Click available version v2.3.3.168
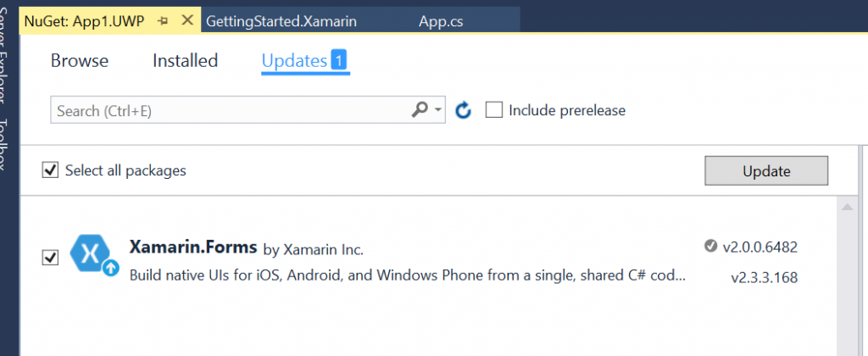The width and height of the screenshot is (868, 356). tap(765, 277)
